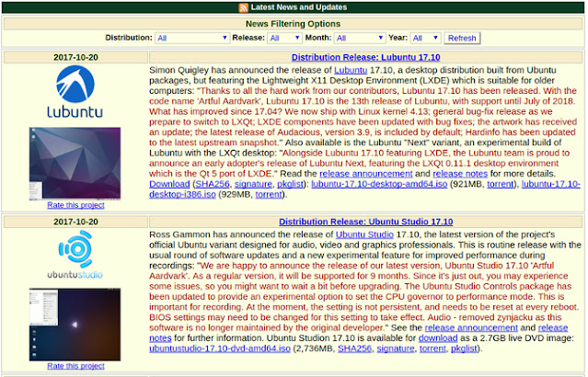Open the Ubuntu Studio release announcement link
Screen dimensions: 588x377
471,327
